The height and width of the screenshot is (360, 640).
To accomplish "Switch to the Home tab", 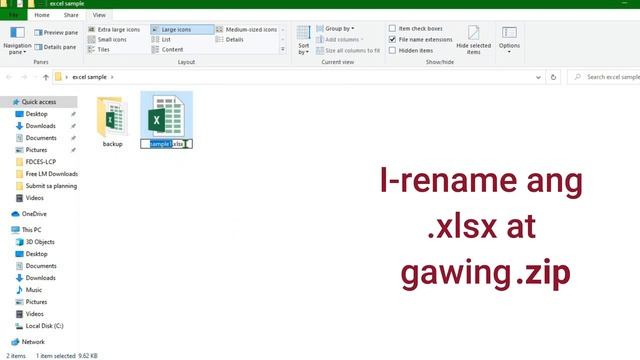I will [42, 15].
